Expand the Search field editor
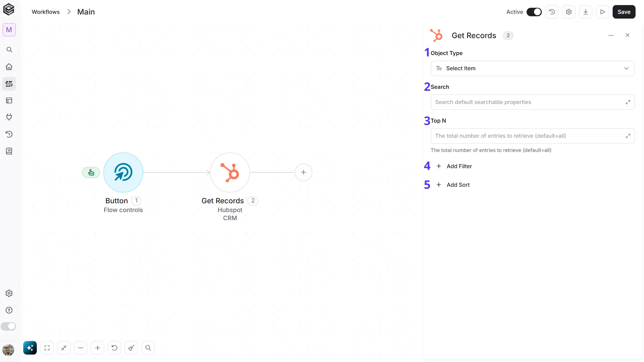Viewport: 644px width, 362px height. pyautogui.click(x=628, y=102)
